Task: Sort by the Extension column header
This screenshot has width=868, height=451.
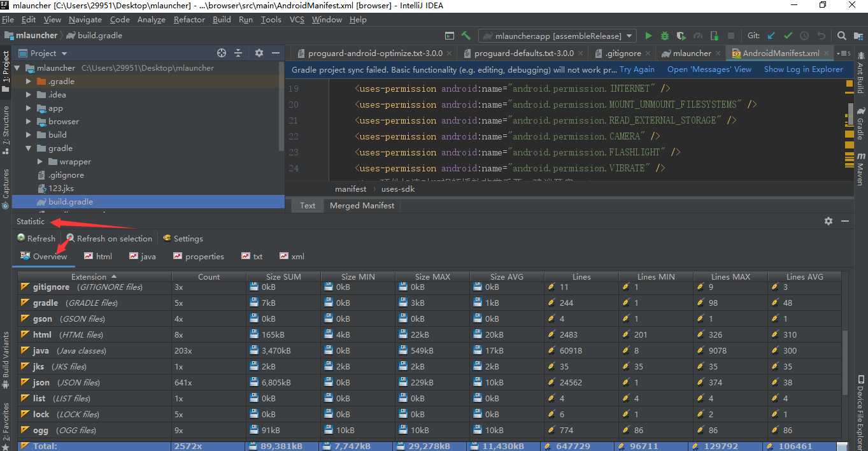Action: (94, 276)
